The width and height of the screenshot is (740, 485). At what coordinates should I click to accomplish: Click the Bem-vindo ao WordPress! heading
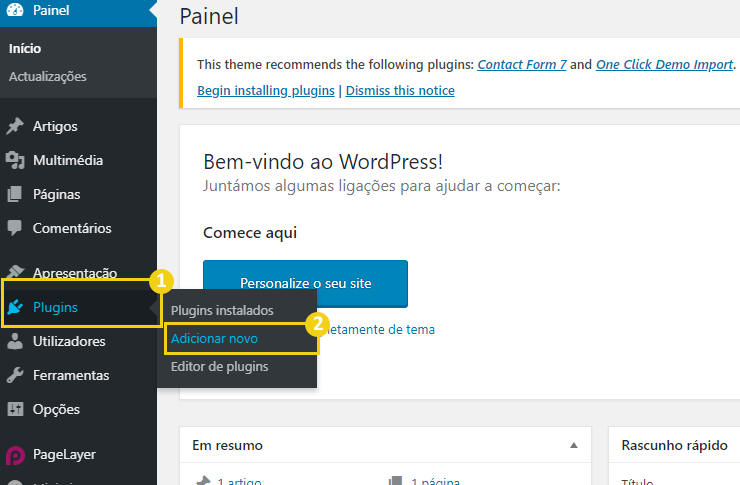pos(323,162)
